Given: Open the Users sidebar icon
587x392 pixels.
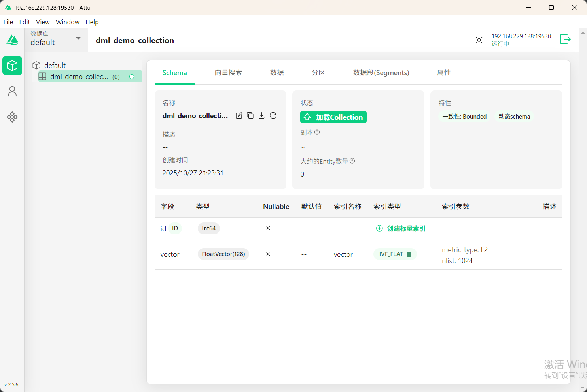Looking at the screenshot, I should [x=12, y=91].
